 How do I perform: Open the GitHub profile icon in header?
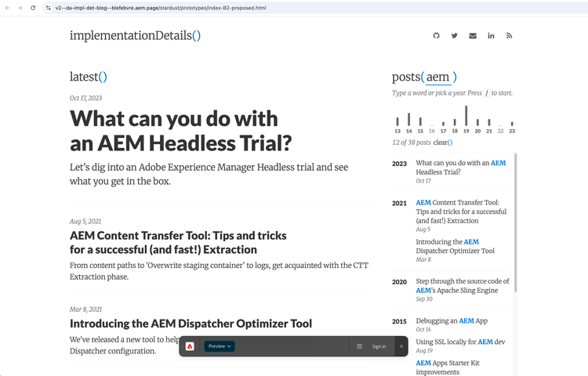coord(436,35)
